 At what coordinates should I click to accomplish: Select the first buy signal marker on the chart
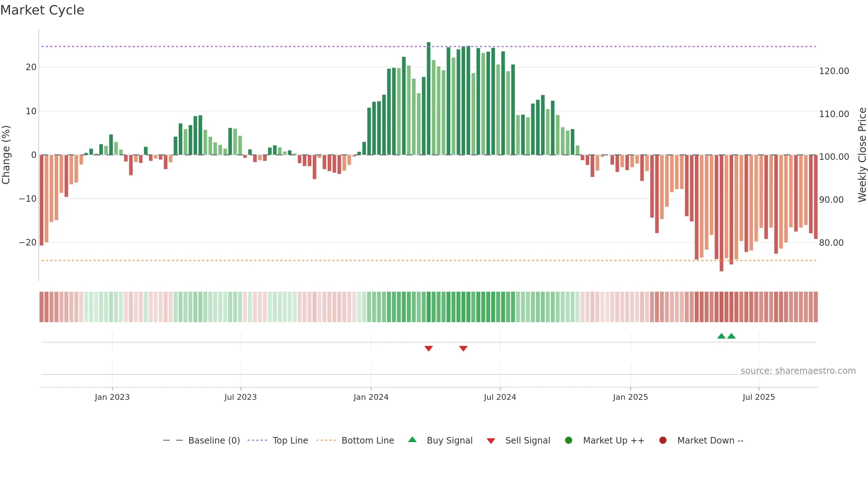tap(722, 336)
